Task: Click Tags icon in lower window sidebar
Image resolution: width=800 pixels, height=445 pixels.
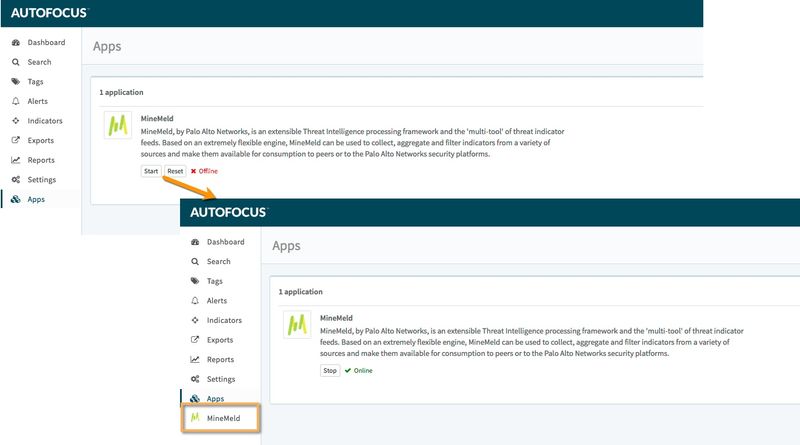Action: (x=195, y=281)
